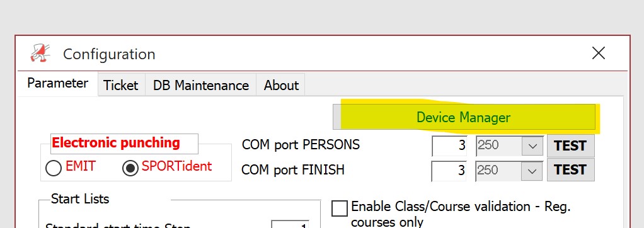
Task: Enable Class/Course validation checkbox
Action: point(339,208)
